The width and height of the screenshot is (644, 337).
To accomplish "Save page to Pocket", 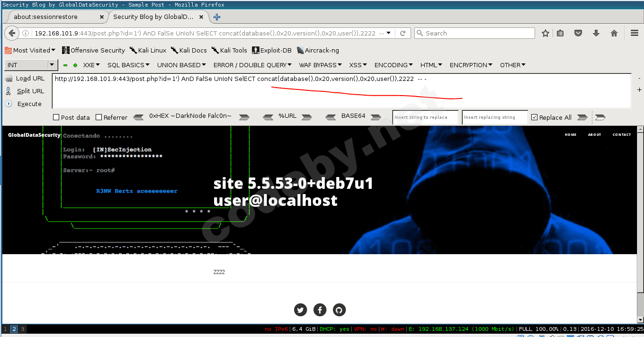I will pos(578,33).
